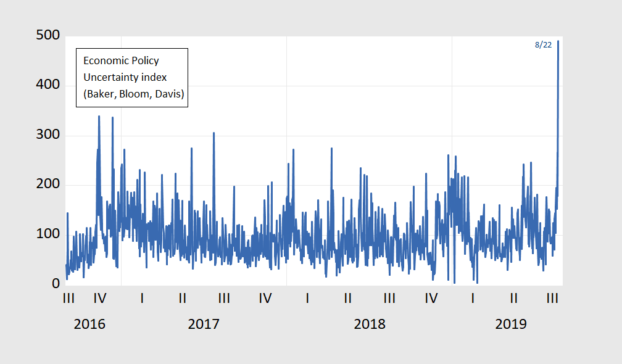Click the 2017 first-quarter 'I' axis label

pyautogui.click(x=142, y=298)
